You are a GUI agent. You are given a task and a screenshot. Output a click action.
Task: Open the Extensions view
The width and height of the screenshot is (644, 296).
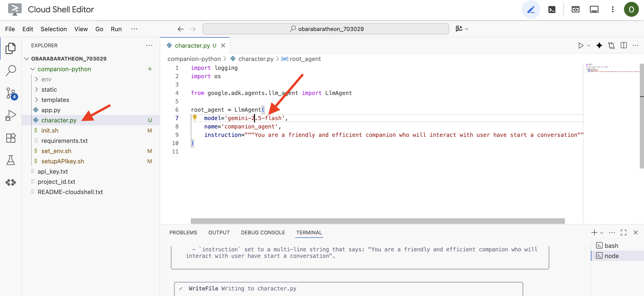(11, 138)
